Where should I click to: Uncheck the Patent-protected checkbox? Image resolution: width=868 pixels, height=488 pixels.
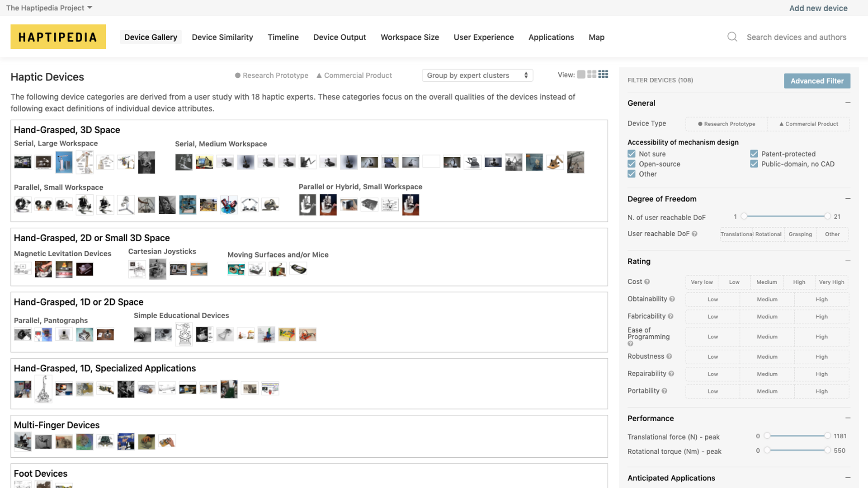754,154
